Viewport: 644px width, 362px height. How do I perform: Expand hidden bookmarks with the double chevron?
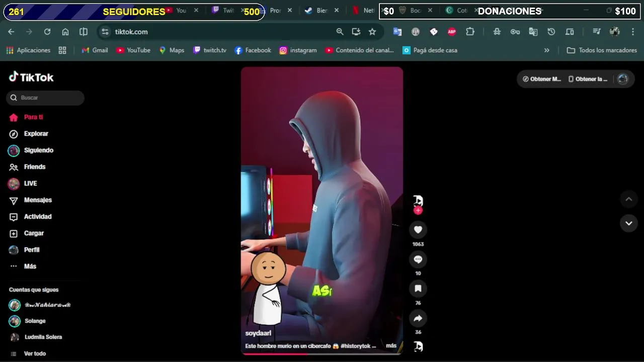pyautogui.click(x=547, y=50)
